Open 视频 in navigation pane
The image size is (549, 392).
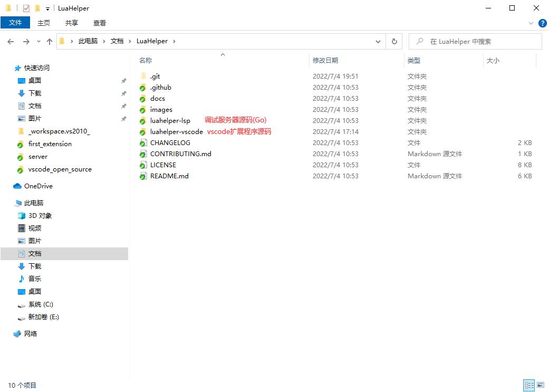coord(35,228)
